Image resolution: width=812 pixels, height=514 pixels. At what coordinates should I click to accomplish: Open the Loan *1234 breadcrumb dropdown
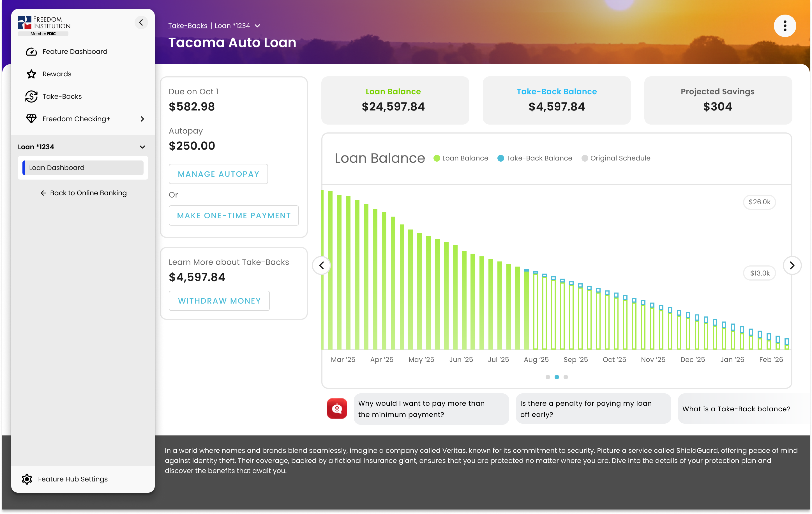[258, 26]
